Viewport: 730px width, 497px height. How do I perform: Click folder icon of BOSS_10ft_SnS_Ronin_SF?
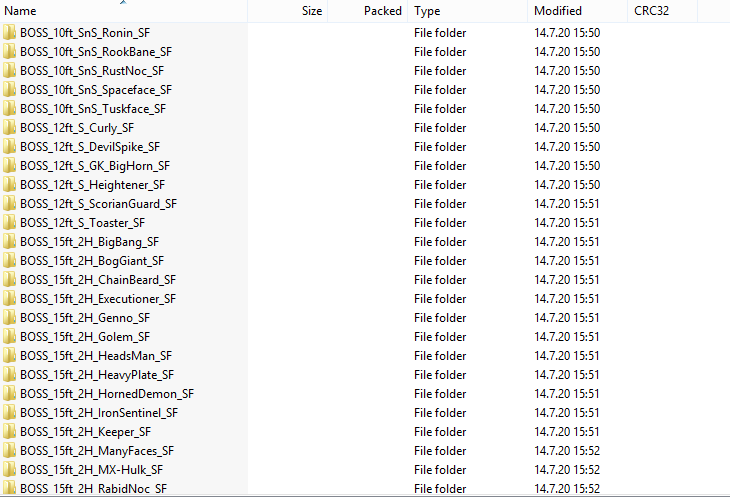[x=9, y=33]
